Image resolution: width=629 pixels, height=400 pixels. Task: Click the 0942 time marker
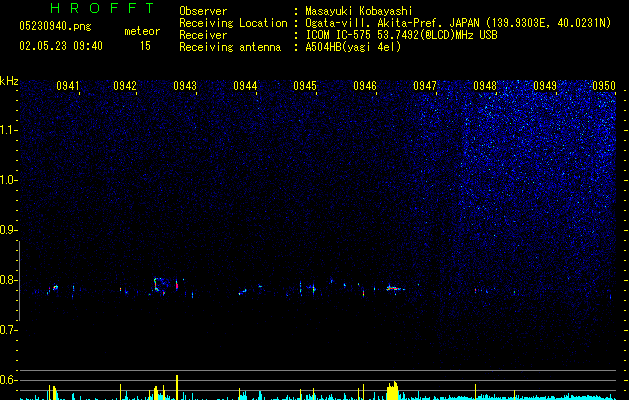(125, 86)
